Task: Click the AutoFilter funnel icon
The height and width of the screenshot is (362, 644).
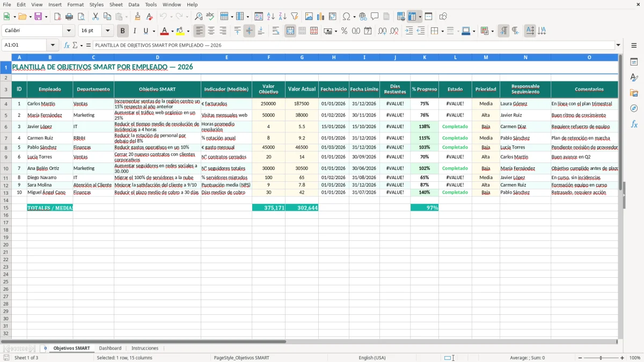Action: [295, 17]
